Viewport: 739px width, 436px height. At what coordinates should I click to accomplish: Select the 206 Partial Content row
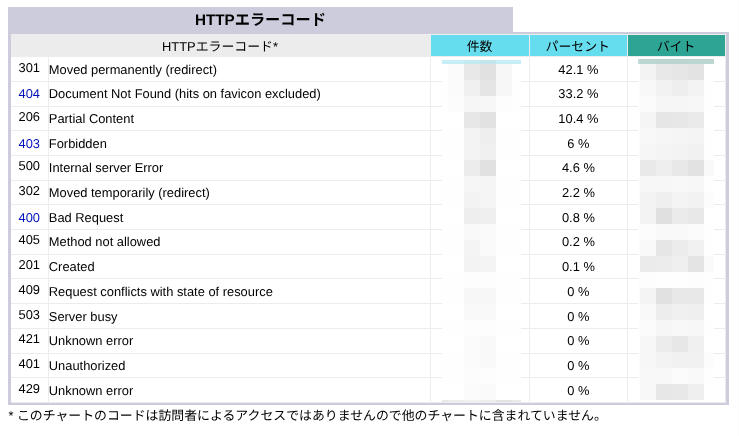coord(368,118)
